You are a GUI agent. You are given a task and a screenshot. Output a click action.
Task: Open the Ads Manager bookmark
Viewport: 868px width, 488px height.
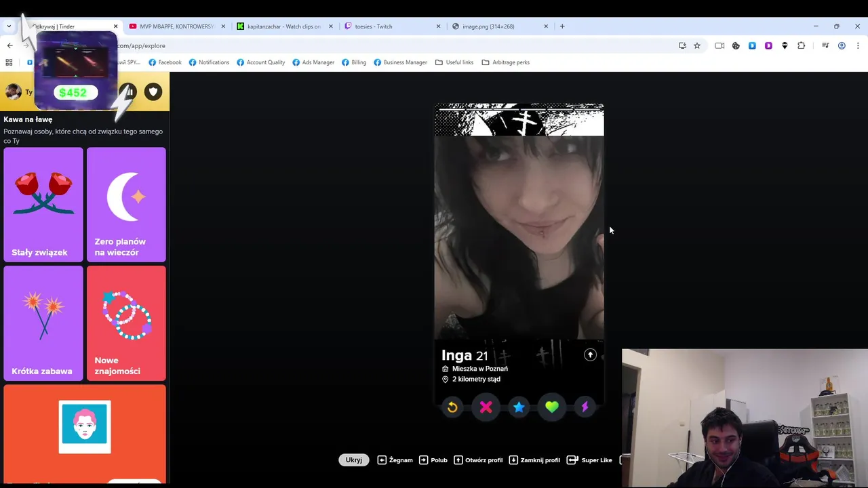coord(313,62)
